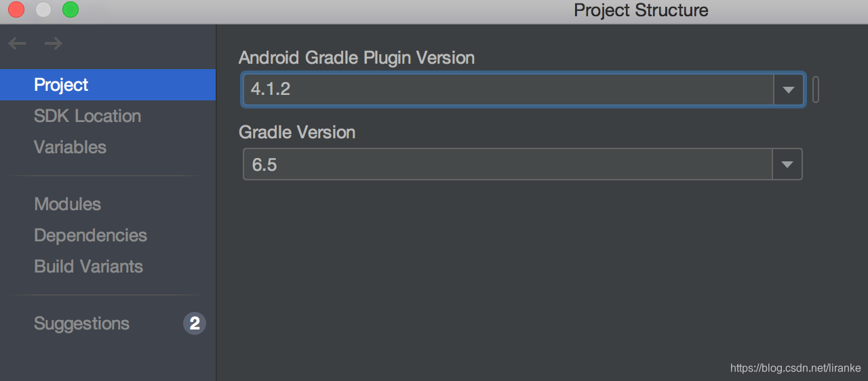Viewport: 868px width, 381px height.
Task: Expand the Gradle Version dropdown arrow
Action: [787, 164]
